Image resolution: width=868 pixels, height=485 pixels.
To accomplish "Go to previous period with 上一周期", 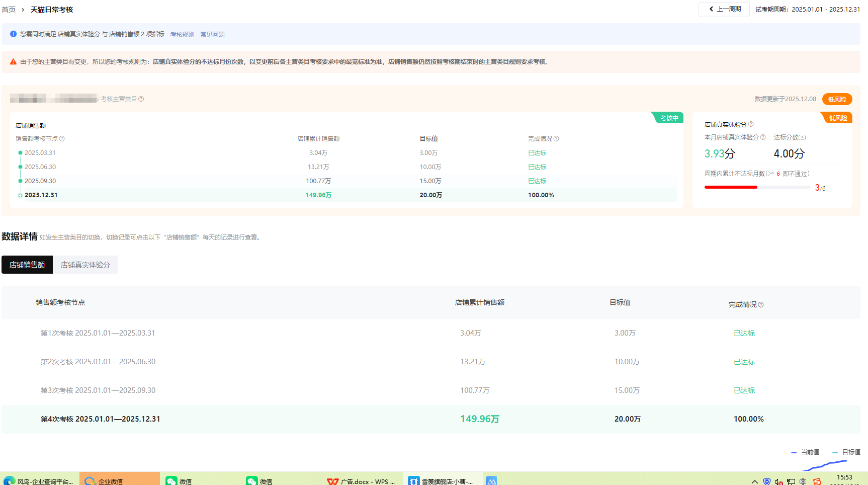I will (724, 9).
